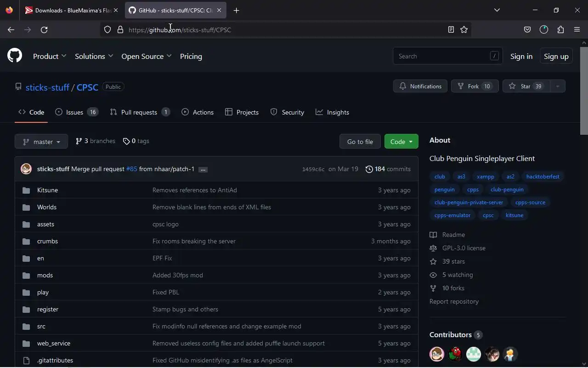Open the Firefox extensions puzzle icon
This screenshot has width=588, height=368.
(x=560, y=29)
